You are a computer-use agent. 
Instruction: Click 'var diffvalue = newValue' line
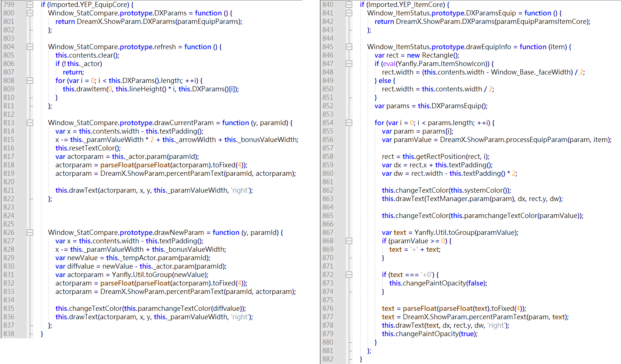point(141,266)
